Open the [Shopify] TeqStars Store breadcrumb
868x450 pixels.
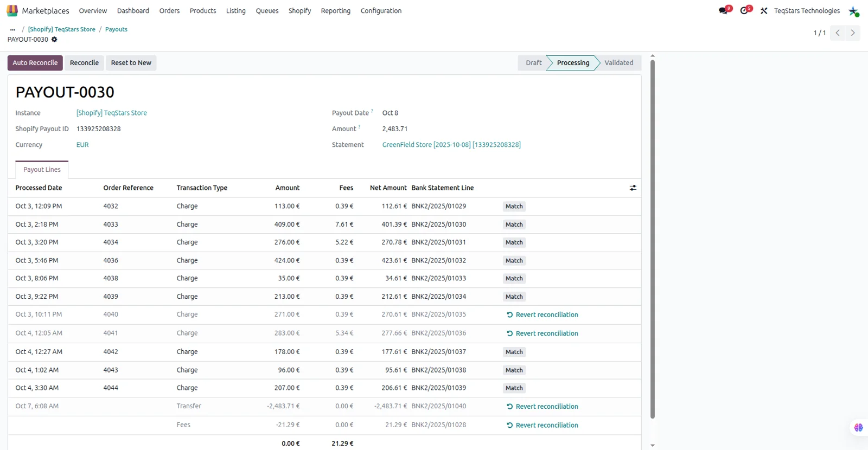point(61,30)
